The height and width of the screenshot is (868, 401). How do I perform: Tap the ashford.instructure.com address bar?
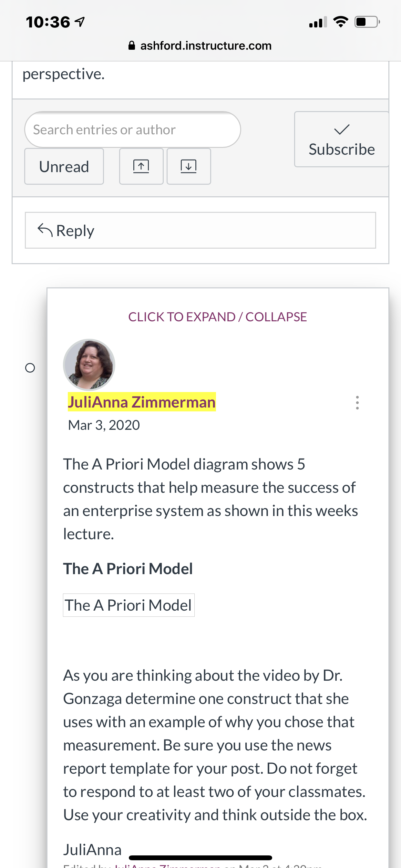click(x=200, y=46)
